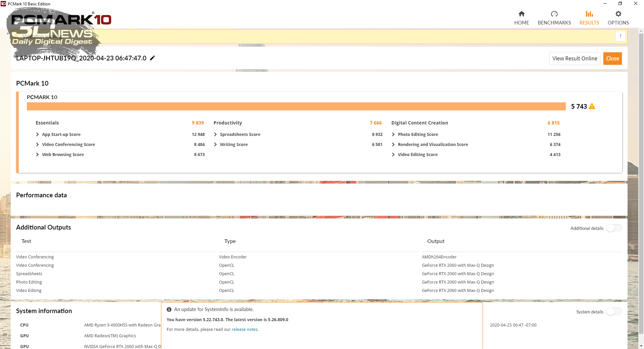Open the release notes link

(245, 330)
